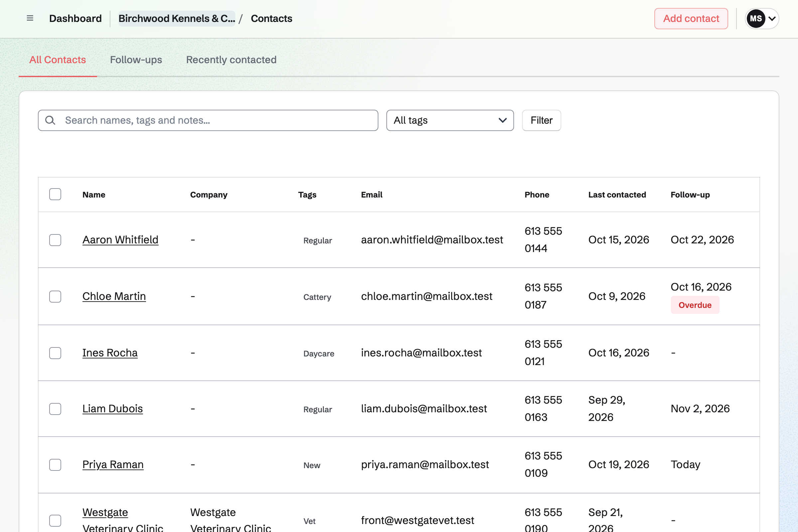Click email aaron.whitfield@mailbox.test
This screenshot has width=798, height=532.
coord(432,240)
